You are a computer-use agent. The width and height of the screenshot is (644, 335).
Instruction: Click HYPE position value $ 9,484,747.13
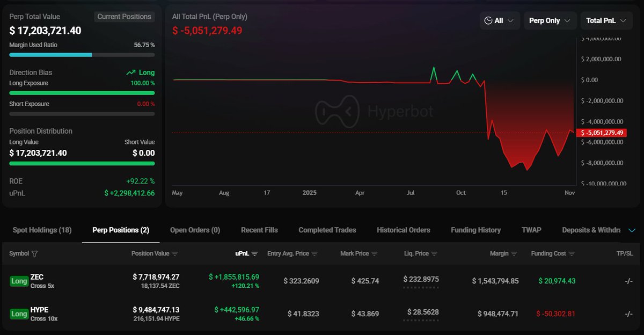point(156,310)
